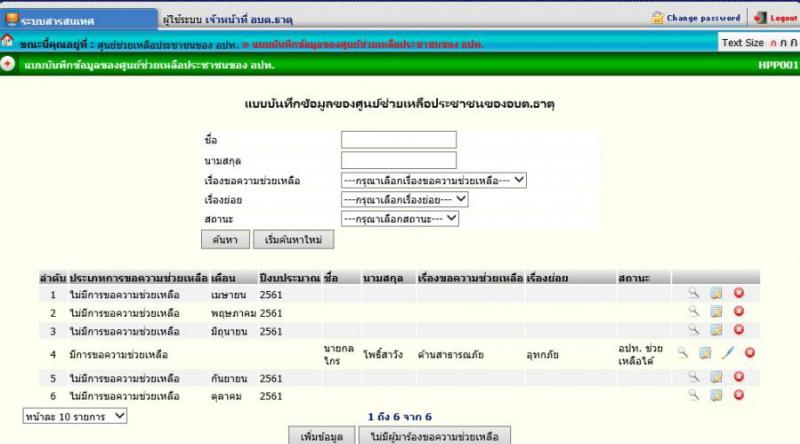The height and width of the screenshot is (444, 800).
Task: Open the เรื่องย่อย dropdown
Action: (405, 200)
